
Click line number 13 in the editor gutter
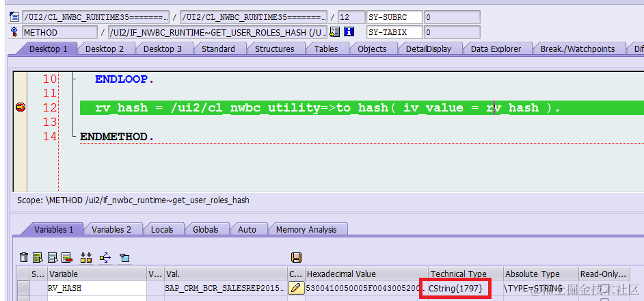pos(50,122)
